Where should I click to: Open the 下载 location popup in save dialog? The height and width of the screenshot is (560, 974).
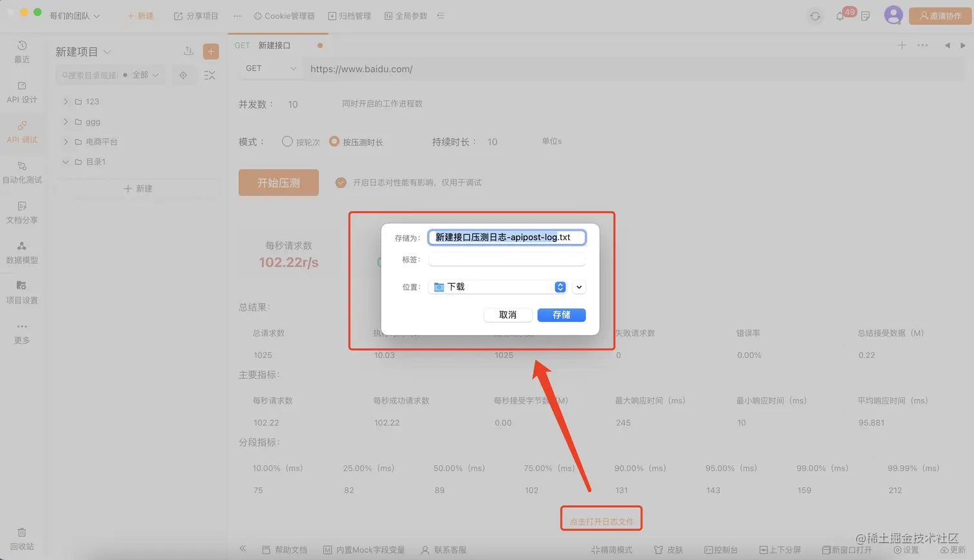click(x=497, y=287)
